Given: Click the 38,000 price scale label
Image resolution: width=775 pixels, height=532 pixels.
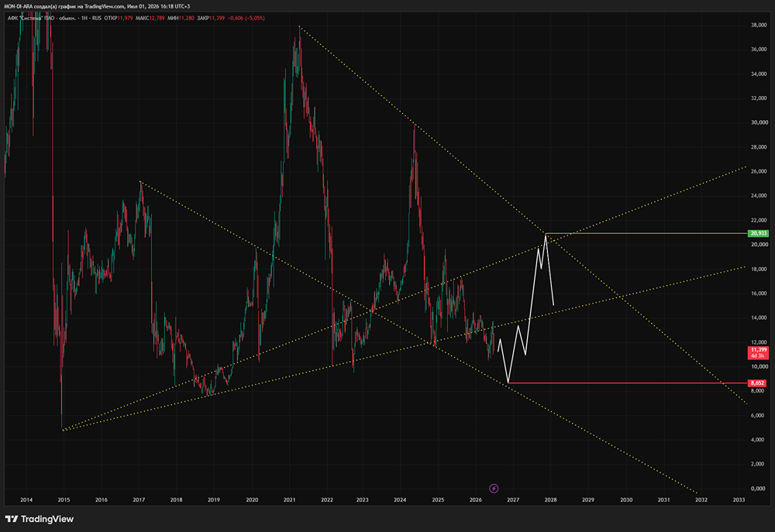Looking at the screenshot, I should (759, 25).
